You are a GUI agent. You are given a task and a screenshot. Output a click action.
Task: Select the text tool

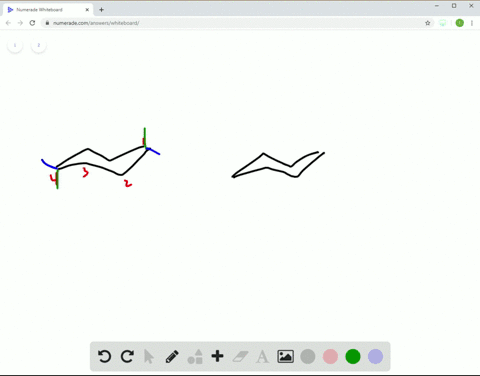click(262, 356)
